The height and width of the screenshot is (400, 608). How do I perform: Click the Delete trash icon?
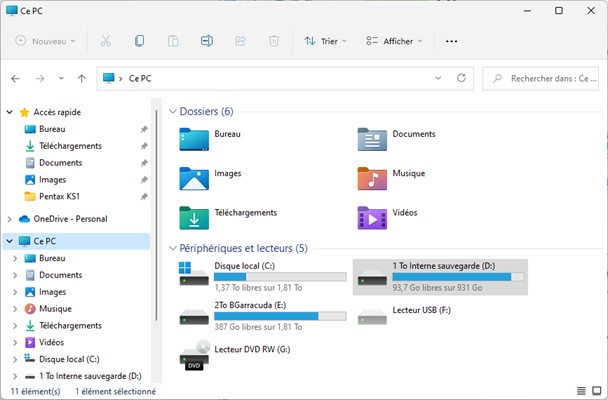tap(273, 41)
